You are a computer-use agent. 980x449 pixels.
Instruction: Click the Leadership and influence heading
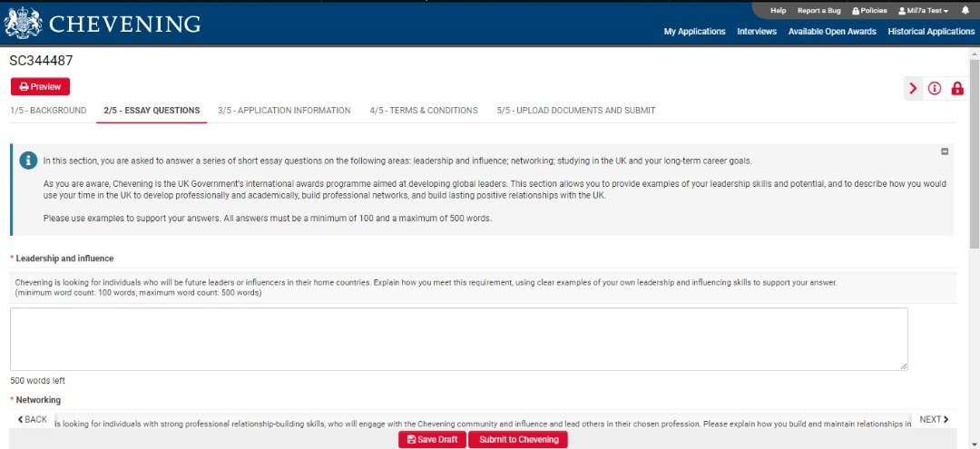[64, 258]
